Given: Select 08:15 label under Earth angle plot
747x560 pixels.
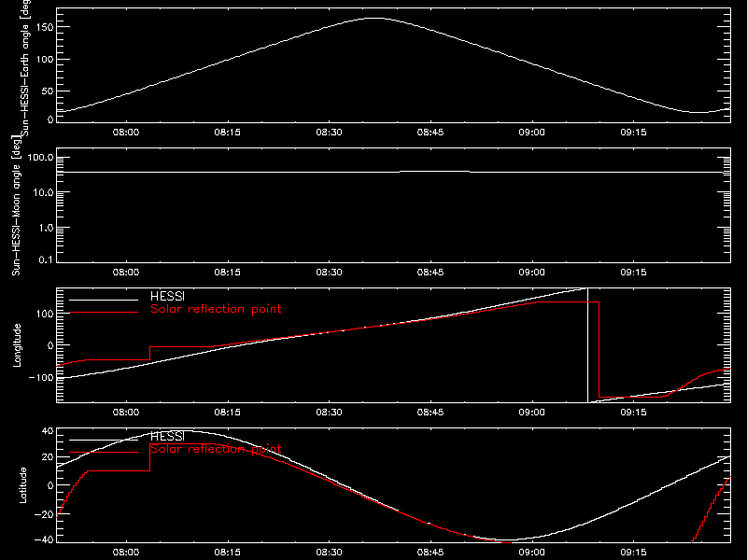Looking at the screenshot, I should point(227,132).
